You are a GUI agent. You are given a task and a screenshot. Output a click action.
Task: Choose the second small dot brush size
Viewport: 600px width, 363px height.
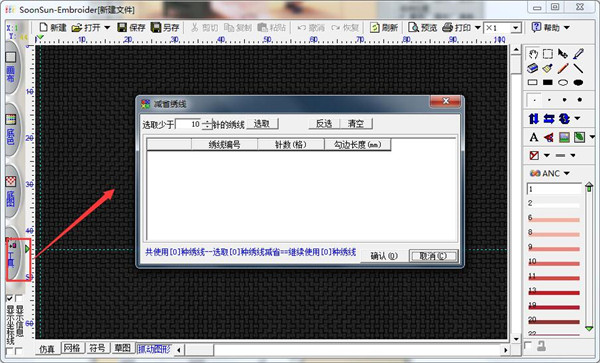[x=549, y=100]
